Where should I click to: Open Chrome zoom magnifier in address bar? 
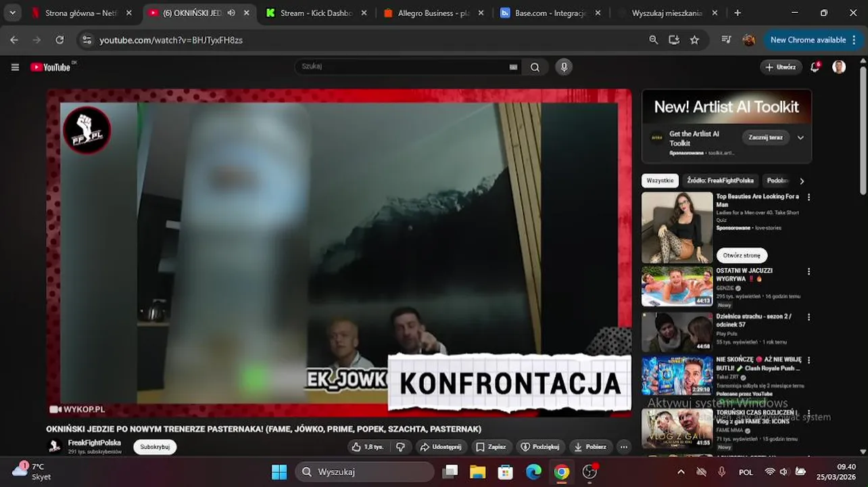point(653,40)
